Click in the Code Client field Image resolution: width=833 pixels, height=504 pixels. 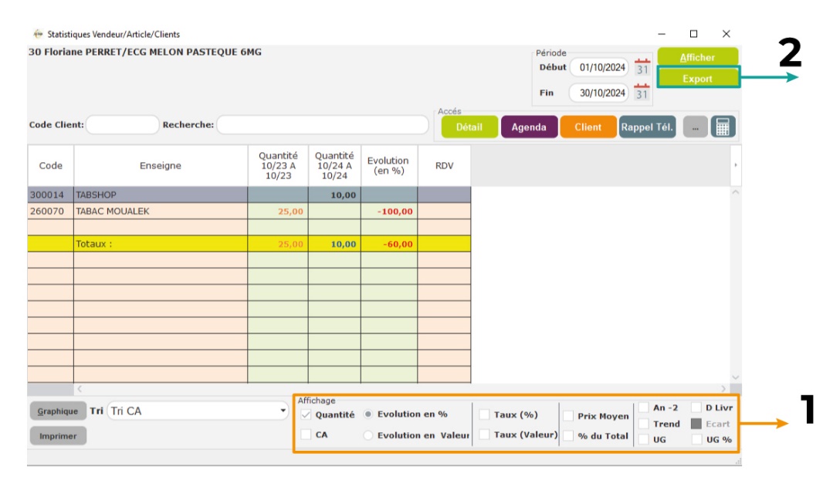tap(122, 125)
